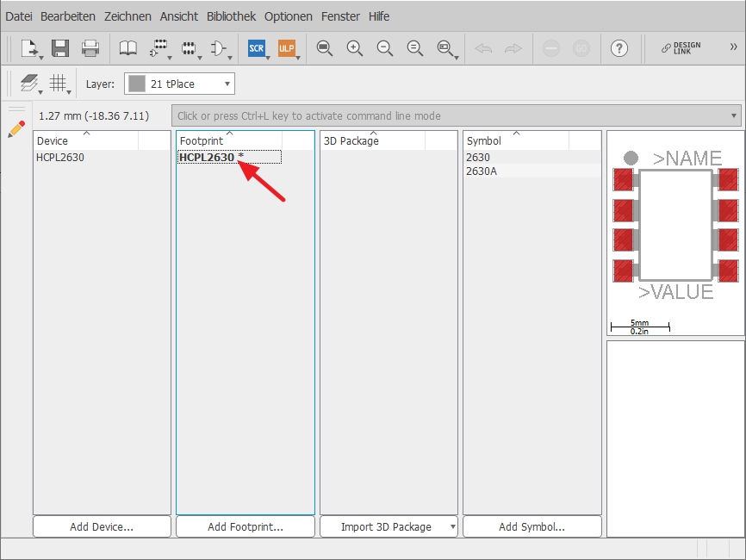The height and width of the screenshot is (560, 746).
Task: Click the Add Footprint... button
Action: [x=246, y=526]
